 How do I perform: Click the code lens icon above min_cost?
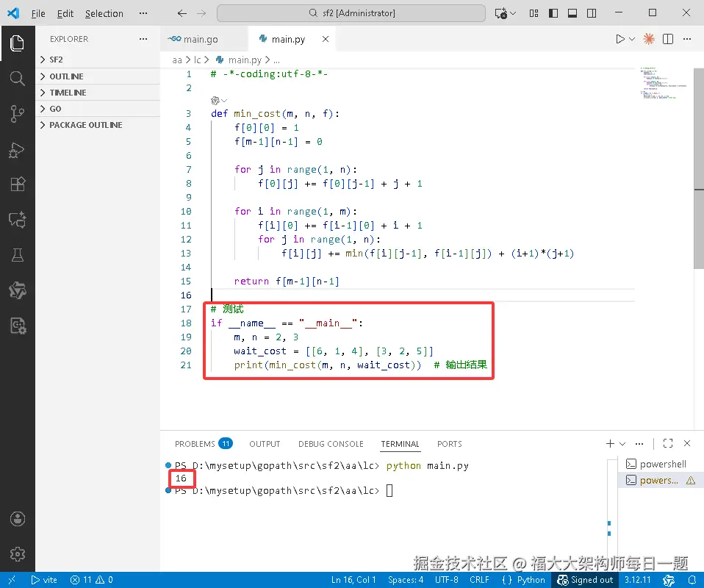click(x=215, y=101)
